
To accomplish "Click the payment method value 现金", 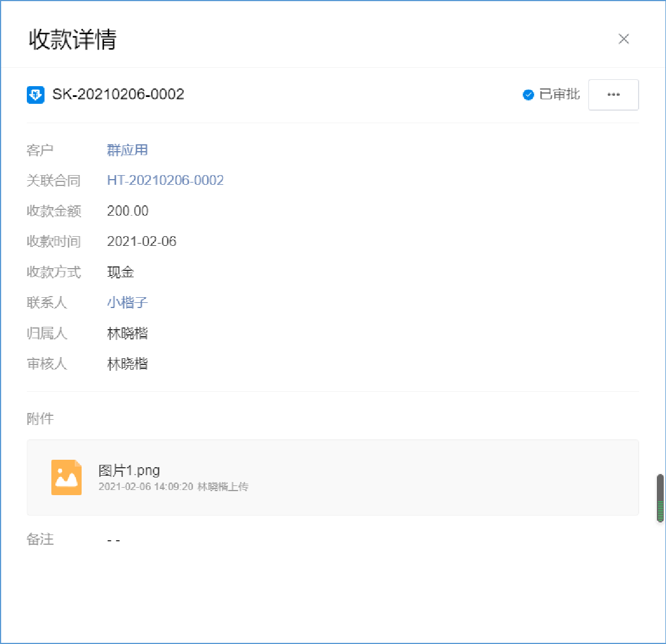I will point(120,272).
